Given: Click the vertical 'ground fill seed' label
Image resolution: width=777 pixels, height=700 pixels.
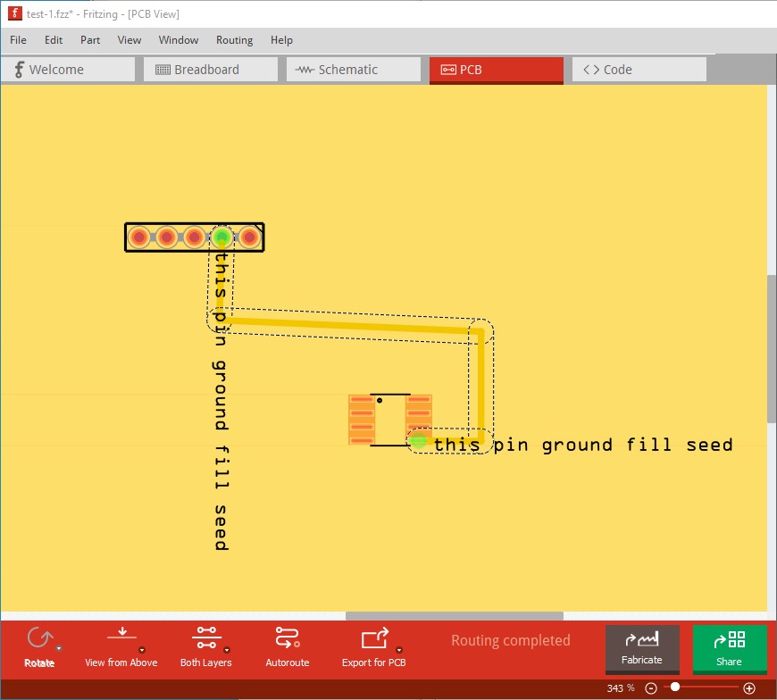Looking at the screenshot, I should click(221, 401).
